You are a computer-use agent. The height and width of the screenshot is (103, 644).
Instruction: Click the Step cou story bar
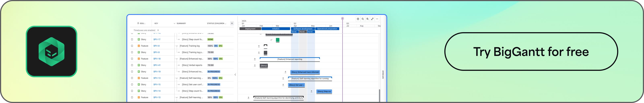[324, 92]
